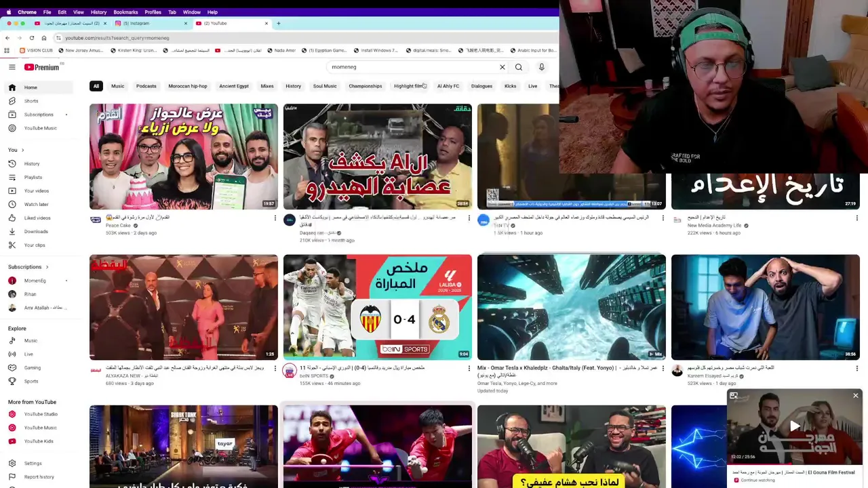This screenshot has height=488, width=868.
Task: Select the All filter chip
Action: pyautogui.click(x=96, y=86)
